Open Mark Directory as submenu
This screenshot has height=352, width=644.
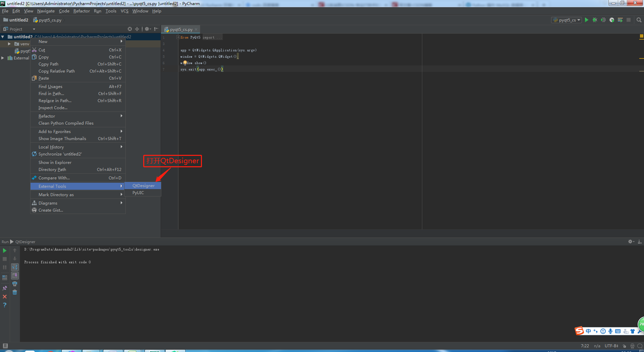tap(78, 195)
